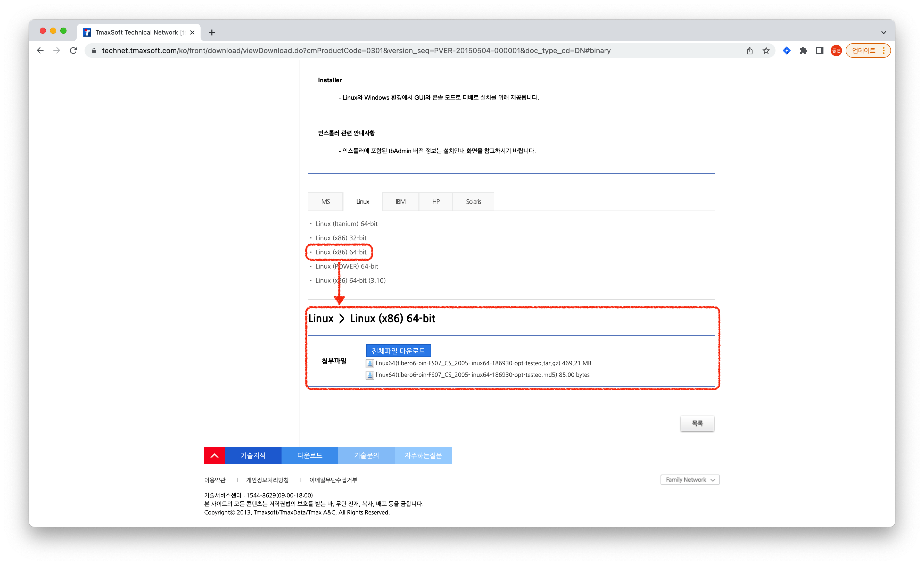Open the 이용약관 footer link
The width and height of the screenshot is (924, 565).
click(215, 480)
